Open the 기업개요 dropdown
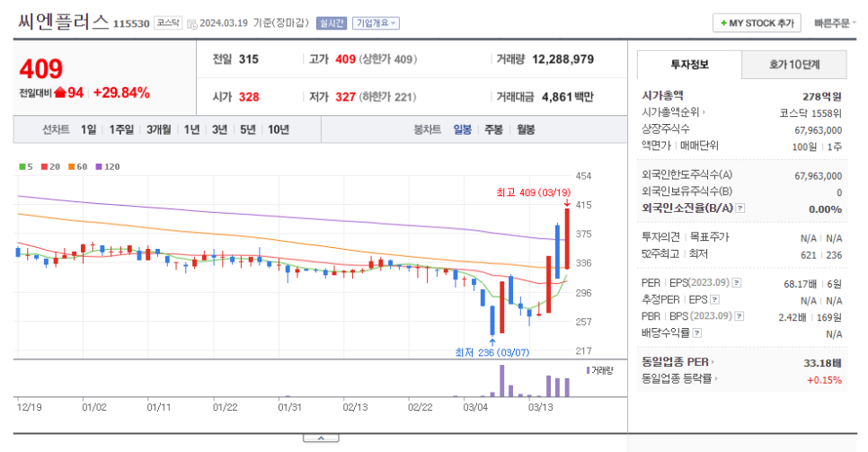 point(376,23)
